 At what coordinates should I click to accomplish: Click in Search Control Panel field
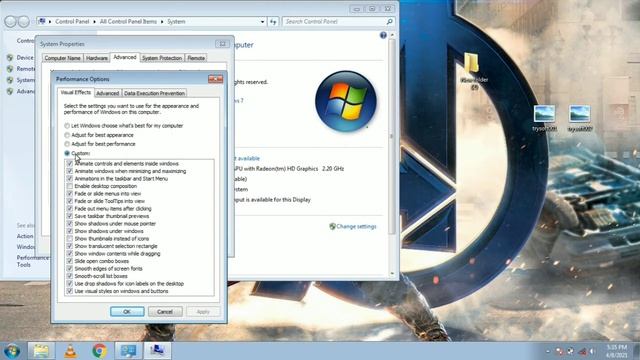point(335,22)
